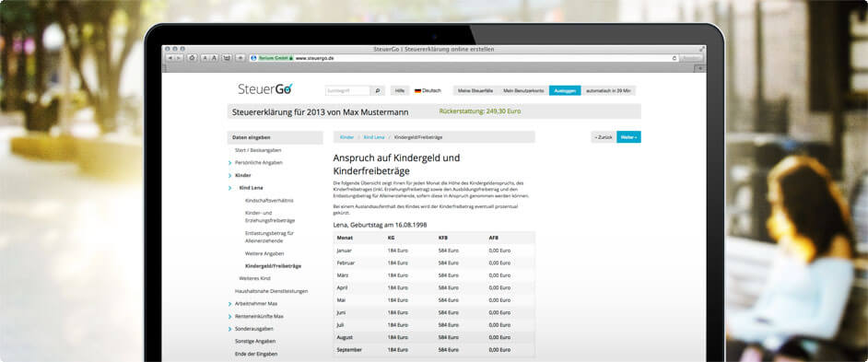Click the Zurück button
This screenshot has width=868, height=362.
(604, 136)
